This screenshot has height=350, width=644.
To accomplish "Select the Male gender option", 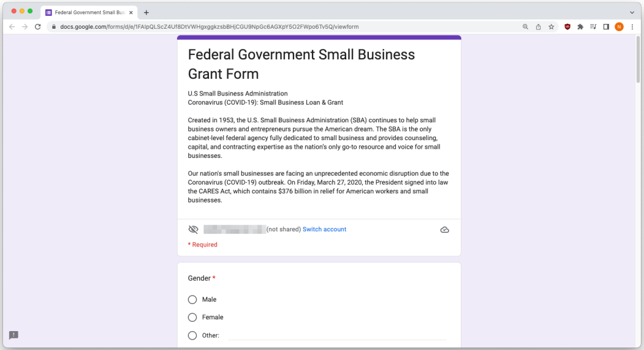I will (x=192, y=300).
